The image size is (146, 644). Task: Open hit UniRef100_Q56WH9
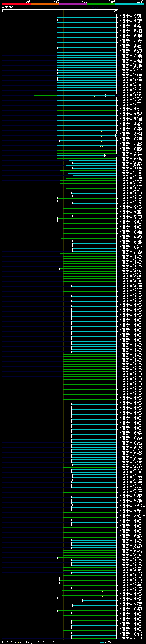coord(131,15)
